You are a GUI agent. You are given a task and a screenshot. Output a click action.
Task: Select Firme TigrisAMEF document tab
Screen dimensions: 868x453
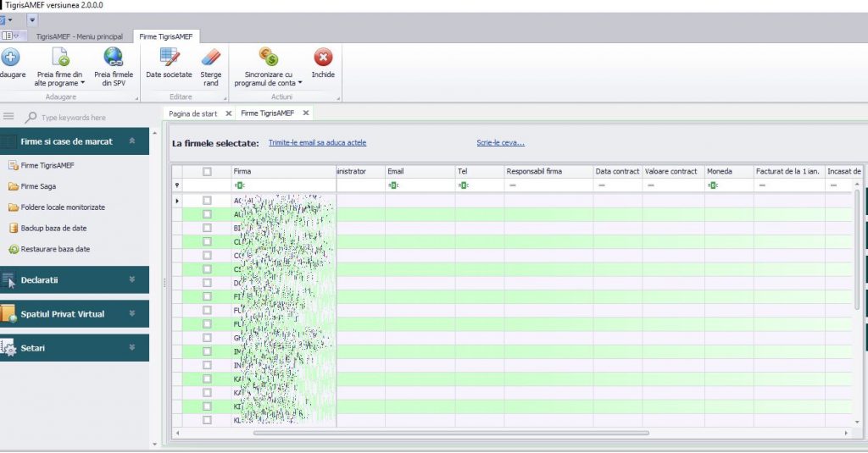[x=267, y=113]
